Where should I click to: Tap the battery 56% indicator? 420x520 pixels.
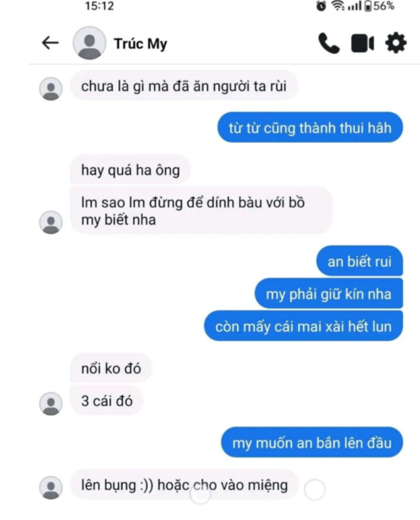tap(379, 6)
